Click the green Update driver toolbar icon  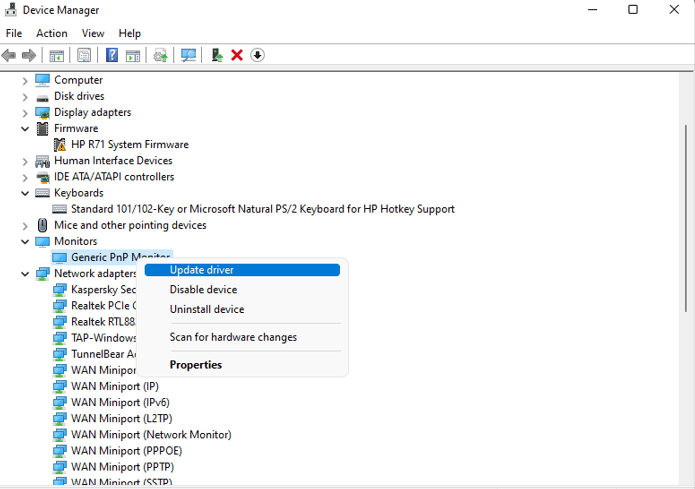point(217,55)
